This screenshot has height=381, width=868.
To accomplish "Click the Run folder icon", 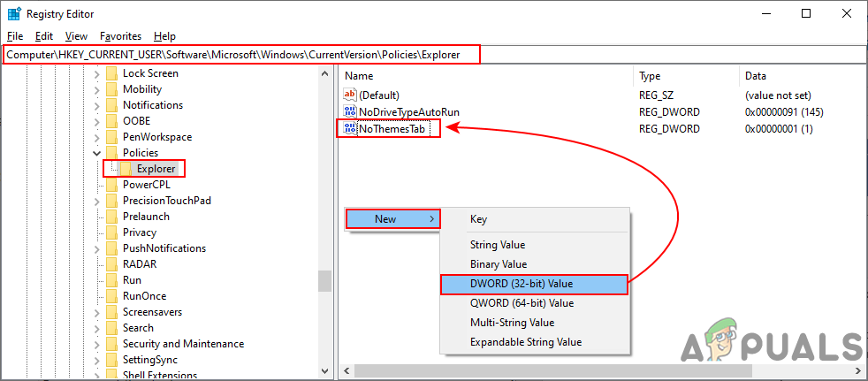I will point(112,280).
